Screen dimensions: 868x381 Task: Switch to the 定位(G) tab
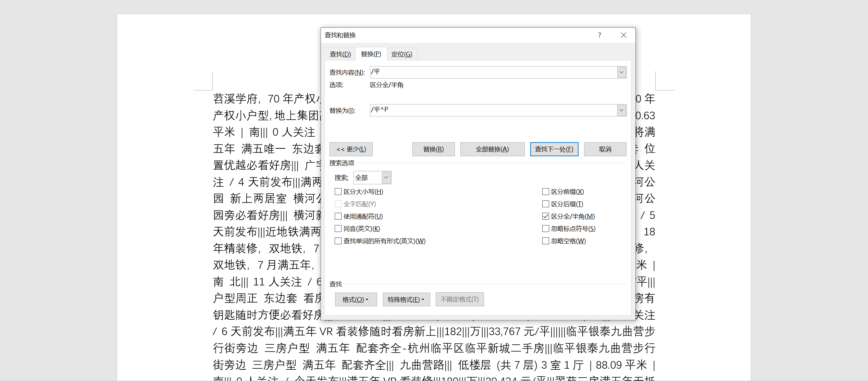[401, 54]
